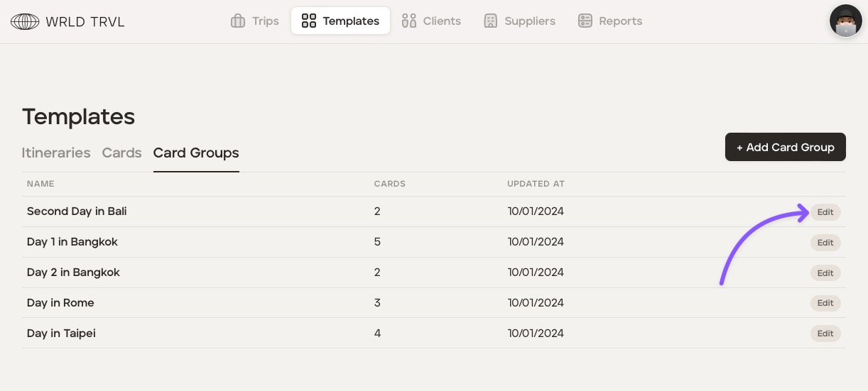The height and width of the screenshot is (391, 868).
Task: Click the WRLD TRVL globe logo icon
Action: [x=25, y=21]
